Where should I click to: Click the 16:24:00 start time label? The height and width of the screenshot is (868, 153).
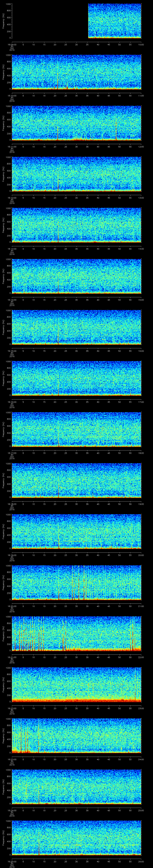click(12, 810)
